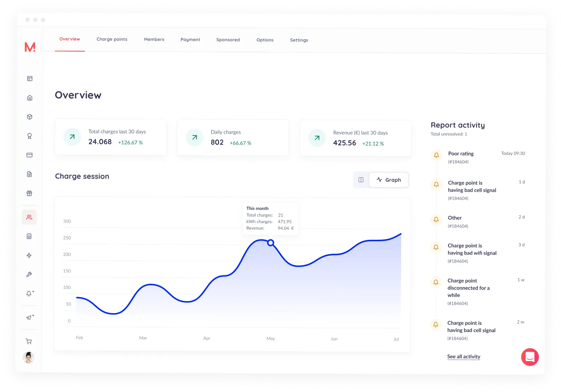Click the Total unresolved: 1 text
Image resolution: width=561 pixels, height=392 pixels.
click(x=449, y=134)
